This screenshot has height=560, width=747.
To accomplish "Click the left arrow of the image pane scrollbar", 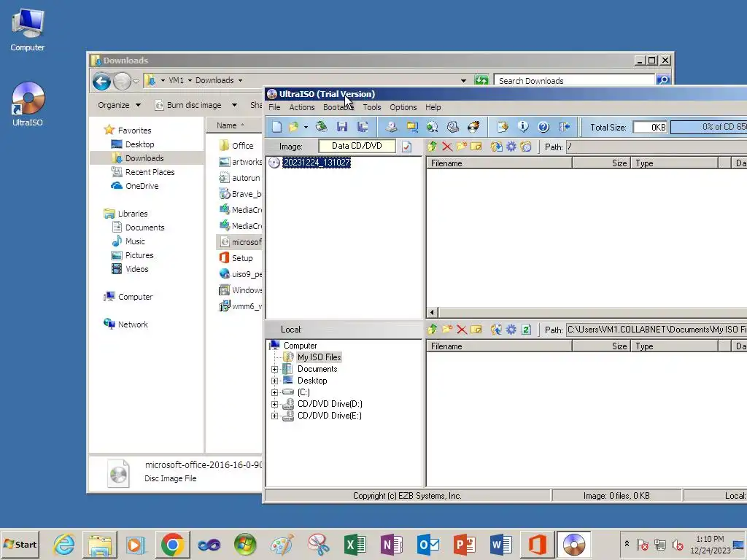I will [432, 312].
